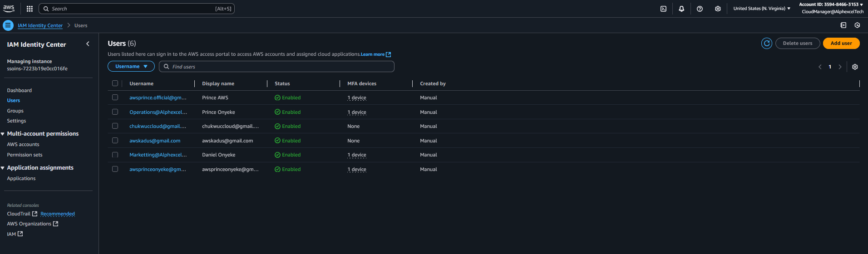Collapse the Multi-account permissions section
The height and width of the screenshot is (254, 868).
click(3, 134)
